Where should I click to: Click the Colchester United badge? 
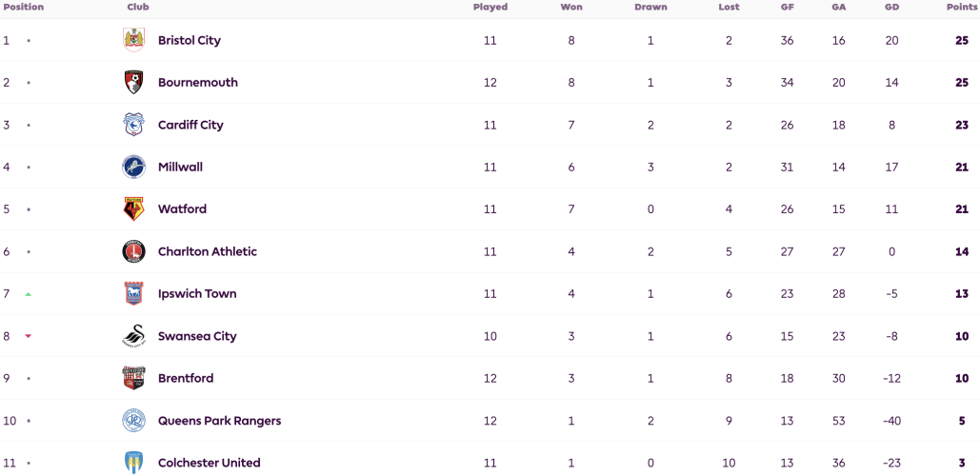tap(133, 463)
